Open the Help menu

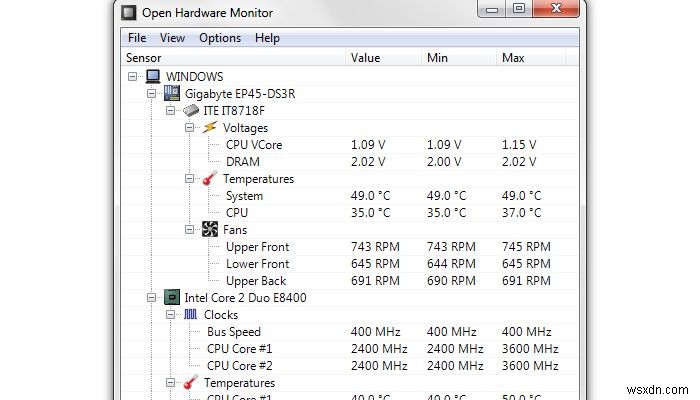[x=267, y=38]
